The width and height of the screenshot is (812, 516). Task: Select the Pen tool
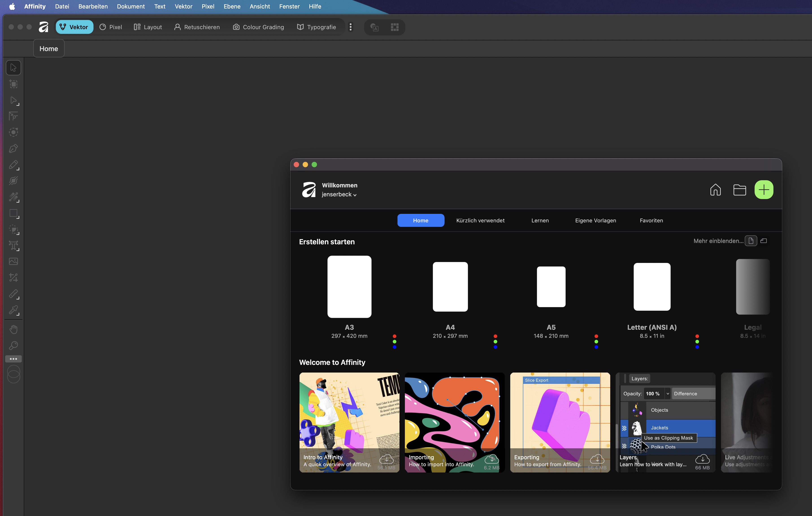point(13,149)
